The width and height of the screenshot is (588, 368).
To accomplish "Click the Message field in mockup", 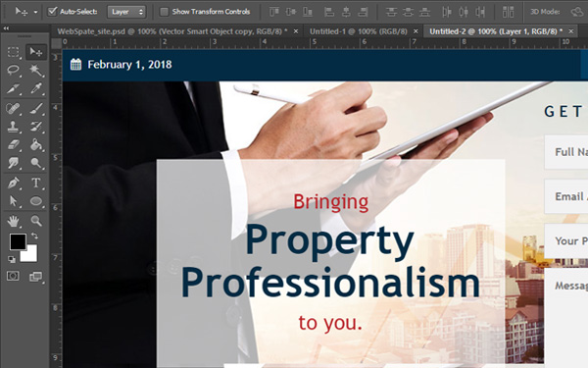I will click(566, 315).
